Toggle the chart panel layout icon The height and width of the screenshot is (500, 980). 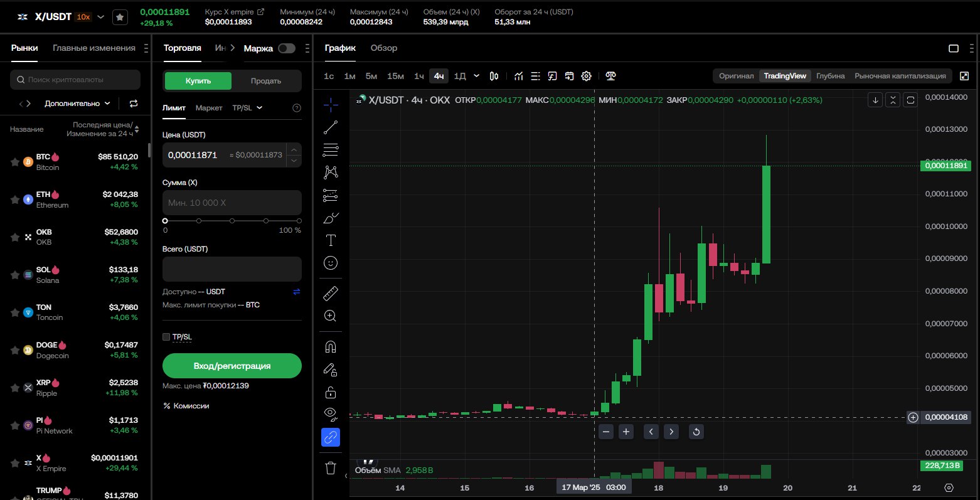954,48
